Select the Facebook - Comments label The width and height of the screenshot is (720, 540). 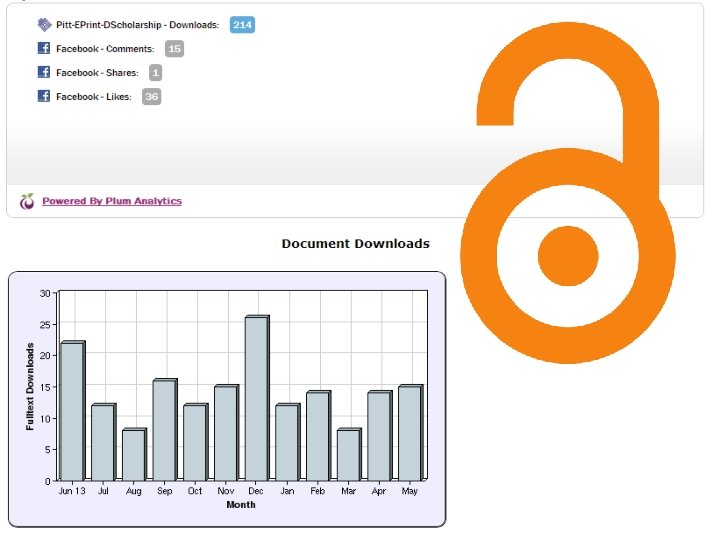pyautogui.click(x=105, y=49)
